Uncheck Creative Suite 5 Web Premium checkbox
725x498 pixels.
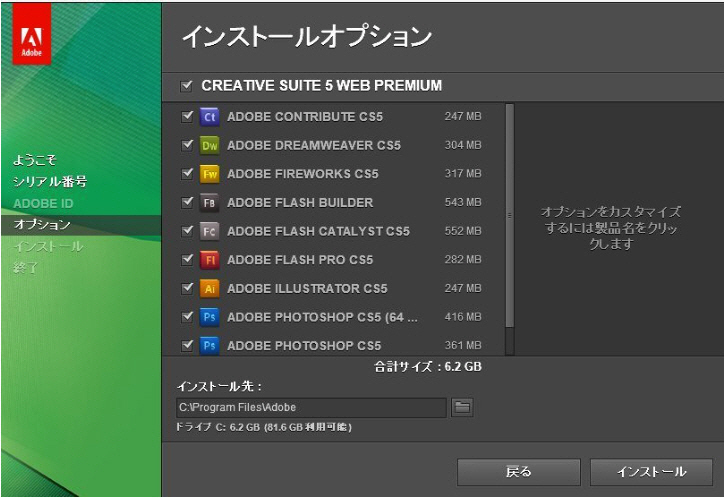pyautogui.click(x=186, y=86)
